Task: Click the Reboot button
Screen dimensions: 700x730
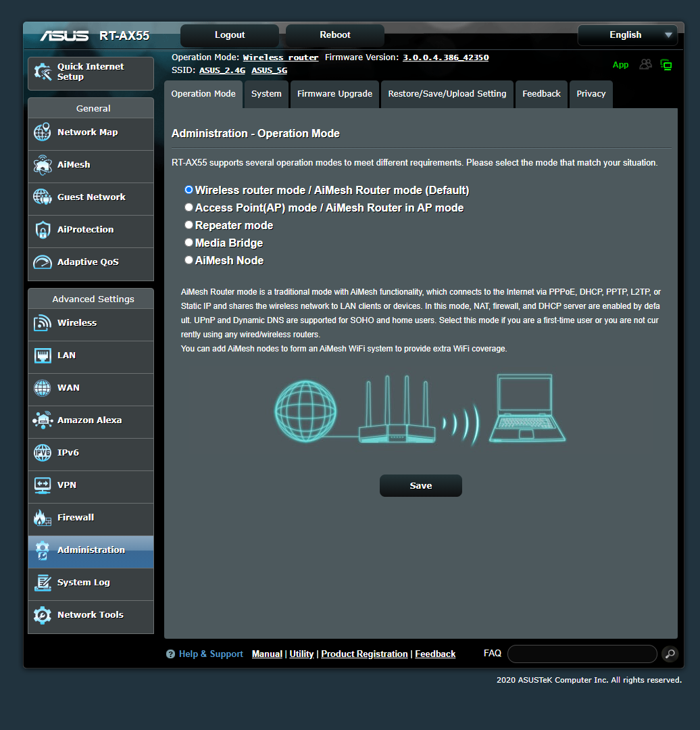Action: [334, 35]
